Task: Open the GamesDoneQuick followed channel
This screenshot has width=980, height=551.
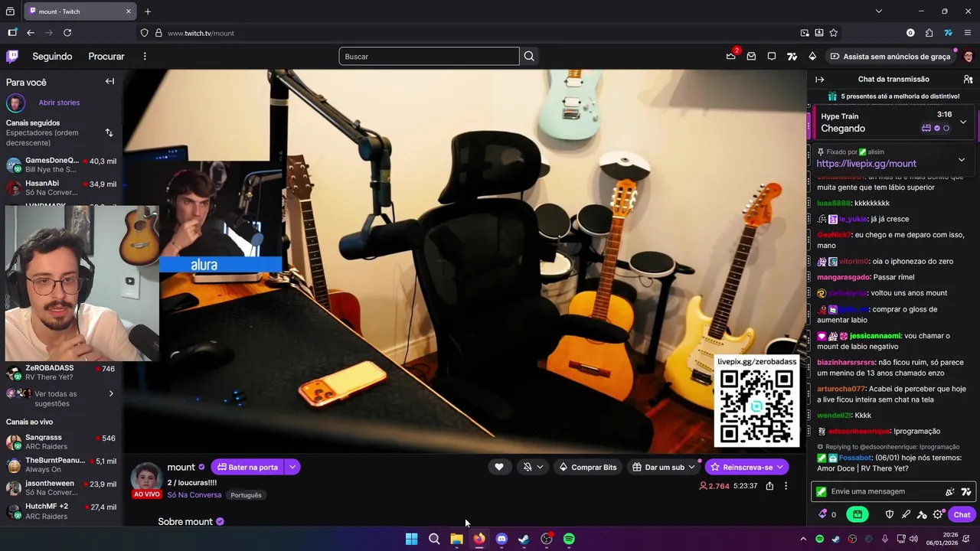Action: coord(61,165)
